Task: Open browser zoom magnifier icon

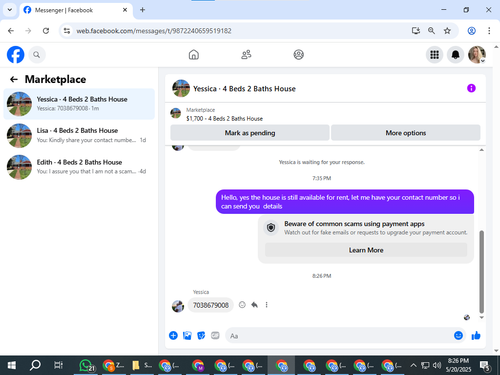Action: [x=431, y=31]
